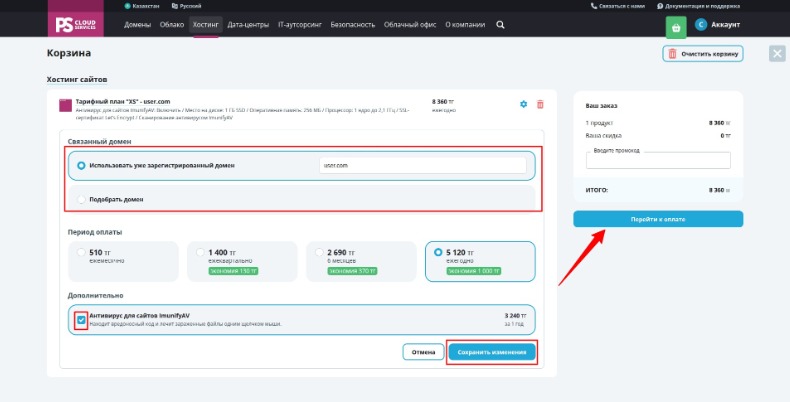
Task: Click 'Сохранить изменения' button
Action: click(x=492, y=352)
